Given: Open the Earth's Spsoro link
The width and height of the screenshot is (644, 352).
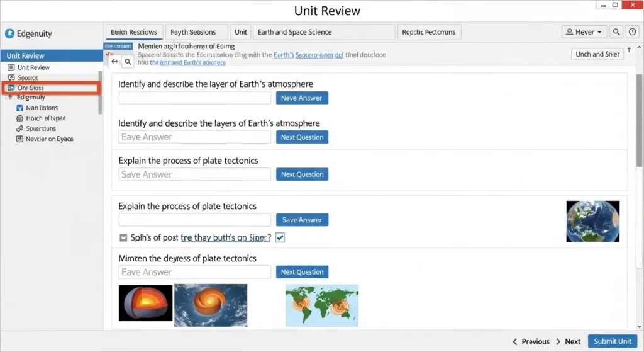Looking at the screenshot, I should point(308,55).
